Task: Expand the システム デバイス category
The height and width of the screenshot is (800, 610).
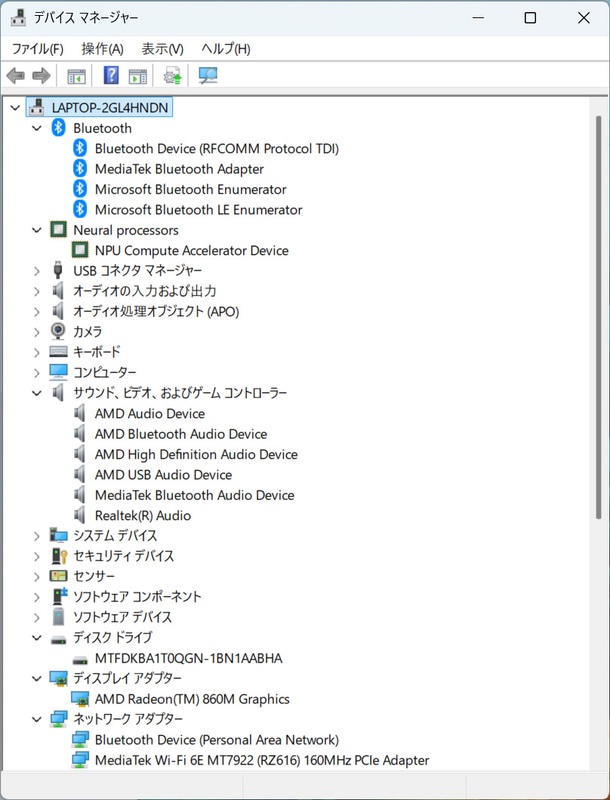Action: pyautogui.click(x=37, y=536)
